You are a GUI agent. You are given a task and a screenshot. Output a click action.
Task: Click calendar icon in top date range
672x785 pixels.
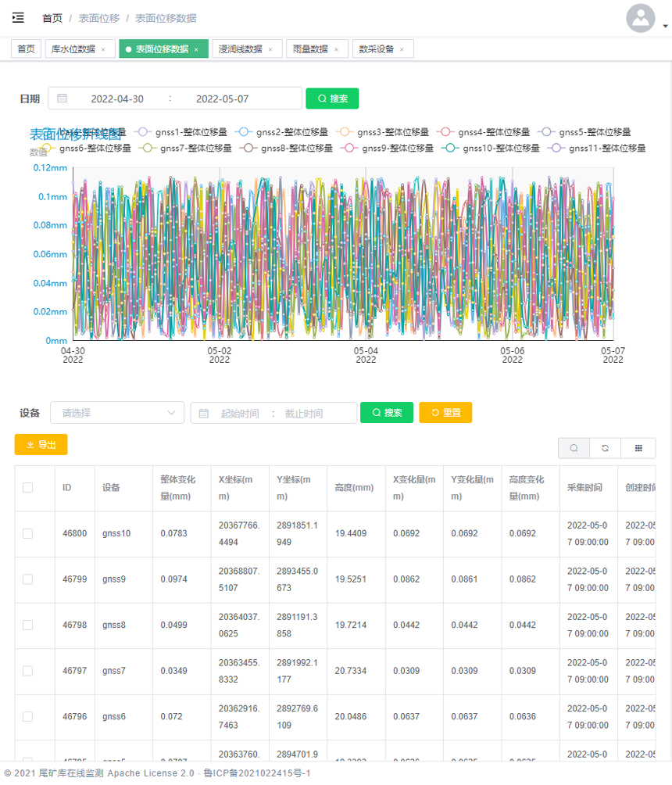tap(63, 99)
